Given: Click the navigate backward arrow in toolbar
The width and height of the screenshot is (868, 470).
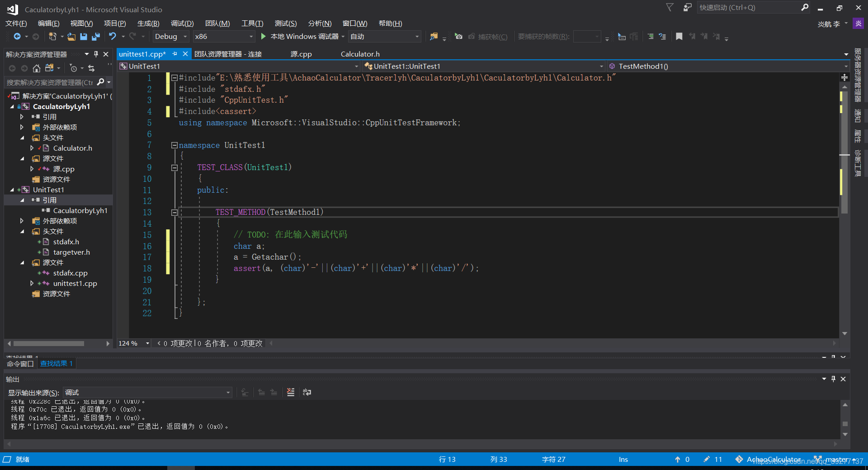Looking at the screenshot, I should click(17, 36).
